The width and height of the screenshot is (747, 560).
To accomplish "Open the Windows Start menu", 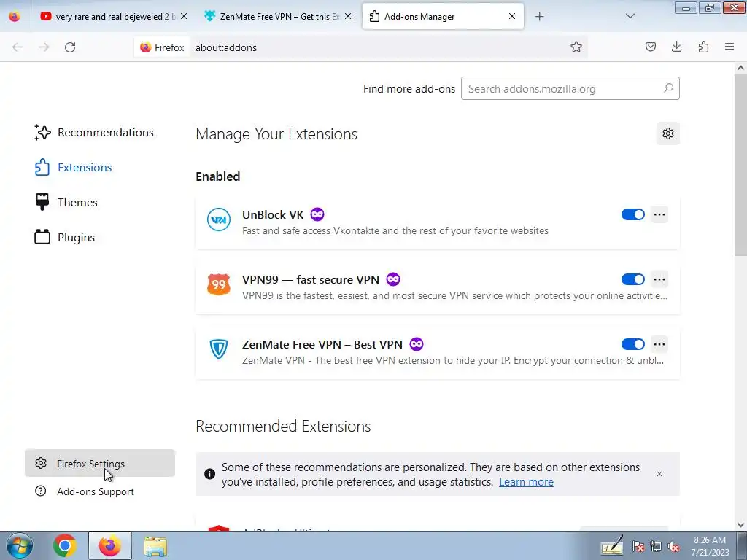I will (20, 545).
